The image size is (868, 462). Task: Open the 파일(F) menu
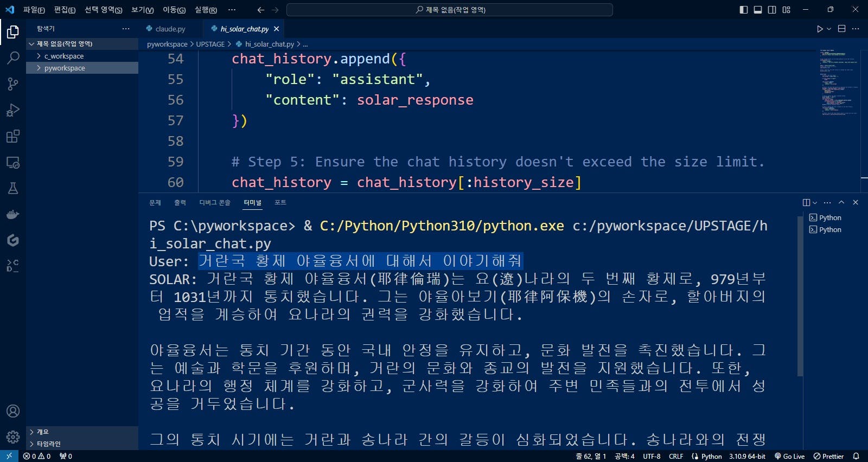click(34, 10)
